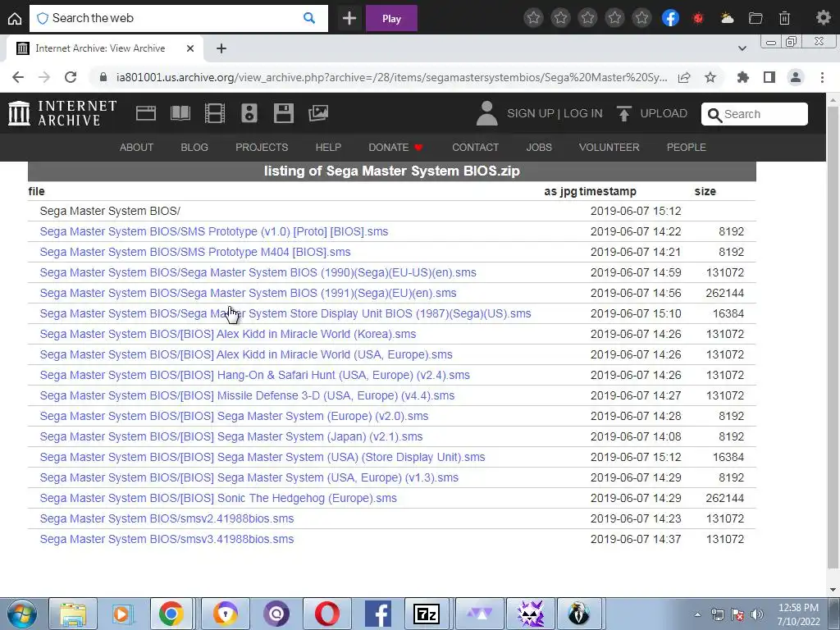Open the profile avatar menu
The image size is (840, 630).
(x=796, y=77)
